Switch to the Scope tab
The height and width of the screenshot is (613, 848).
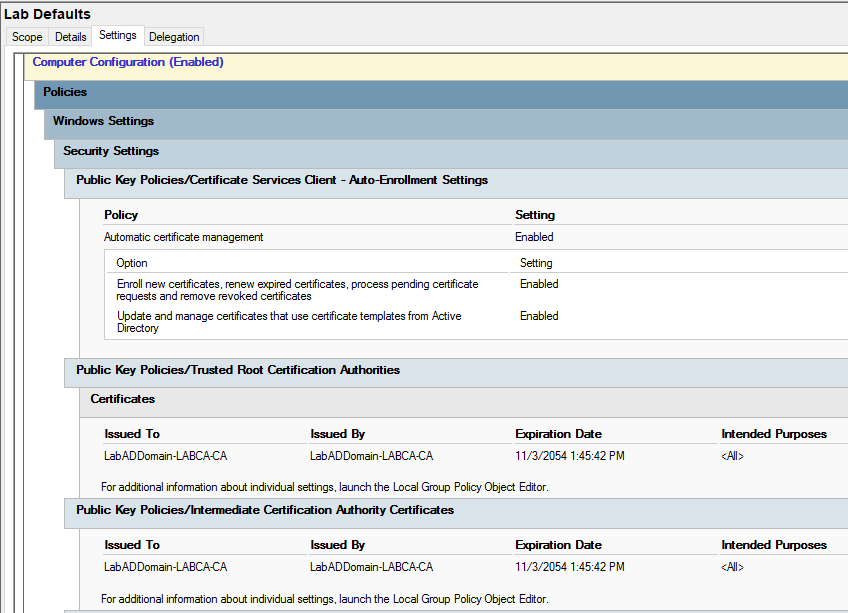[x=27, y=37]
